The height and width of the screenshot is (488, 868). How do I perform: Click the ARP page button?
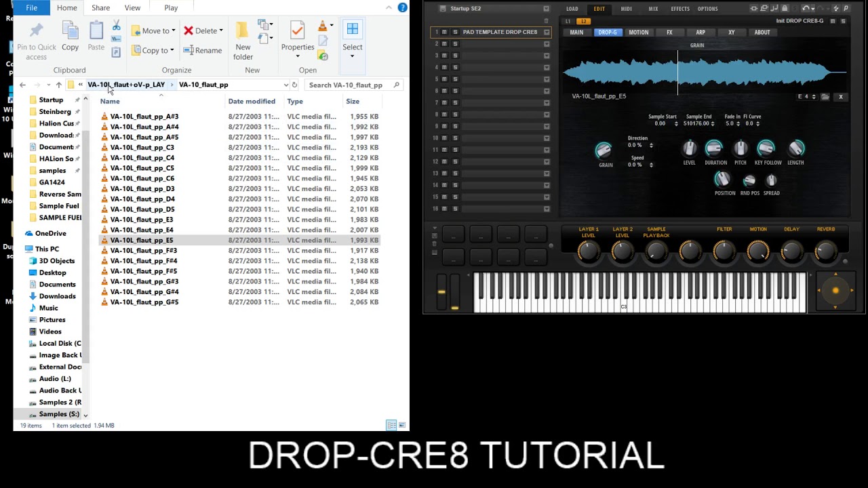coord(701,33)
